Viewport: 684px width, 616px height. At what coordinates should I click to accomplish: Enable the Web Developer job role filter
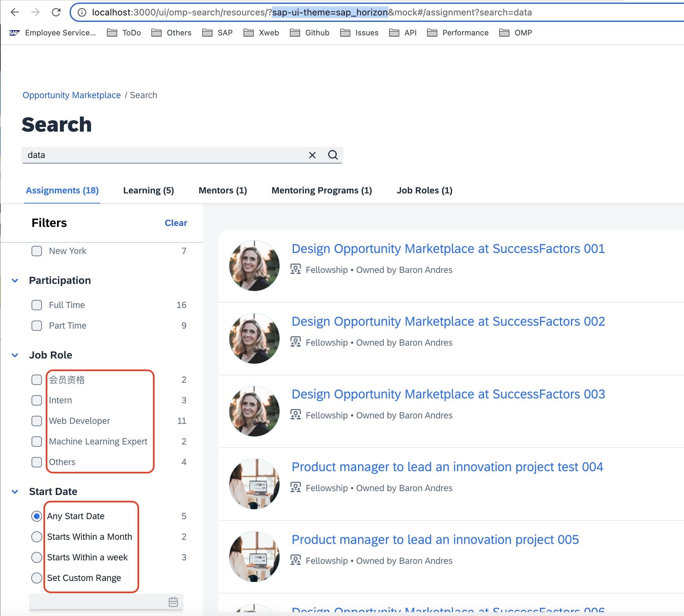pyautogui.click(x=36, y=421)
